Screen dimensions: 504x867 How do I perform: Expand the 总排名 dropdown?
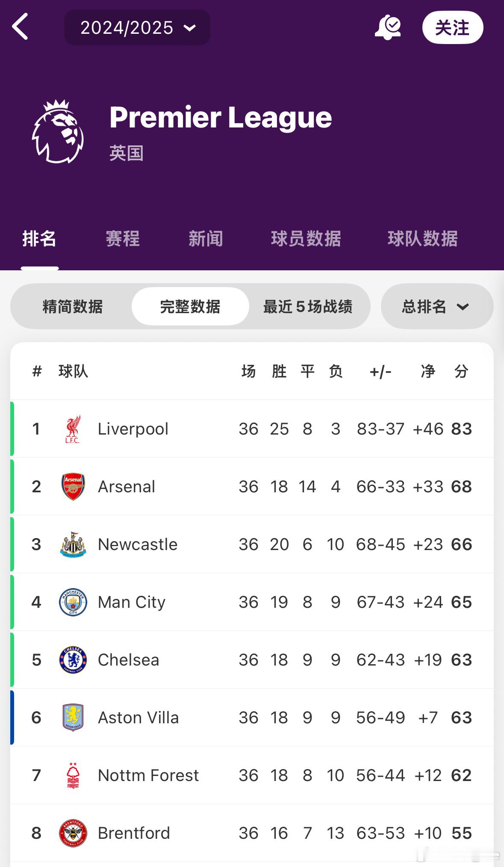tap(437, 307)
